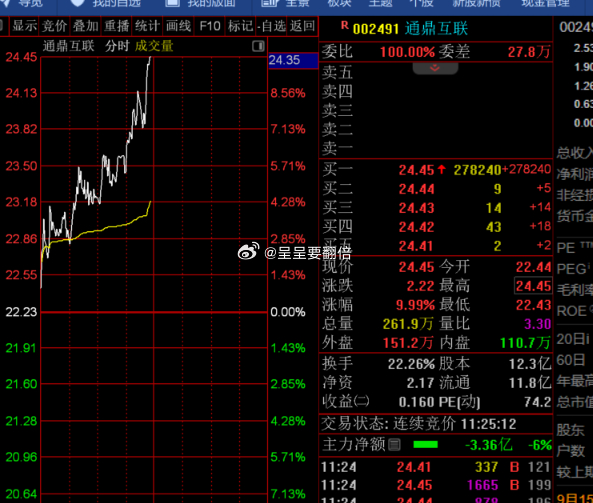Open F10 company info
Image resolution: width=593 pixels, height=503 pixels.
pyautogui.click(x=210, y=26)
